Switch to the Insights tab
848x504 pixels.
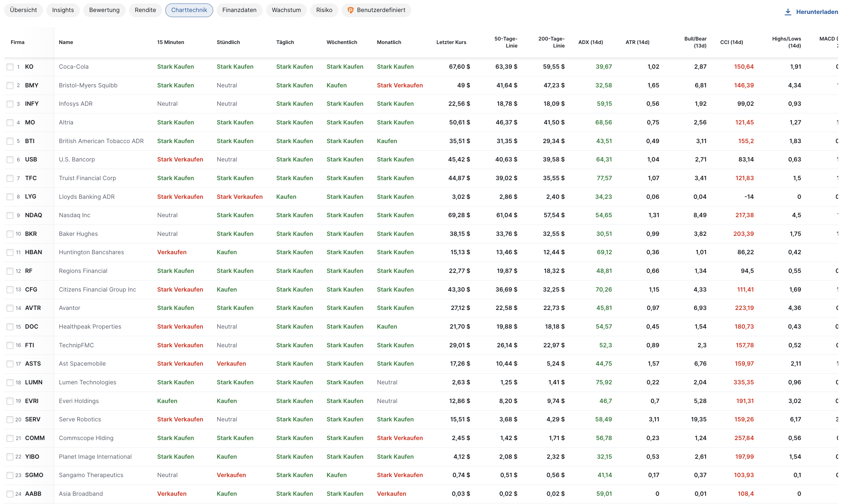point(63,10)
